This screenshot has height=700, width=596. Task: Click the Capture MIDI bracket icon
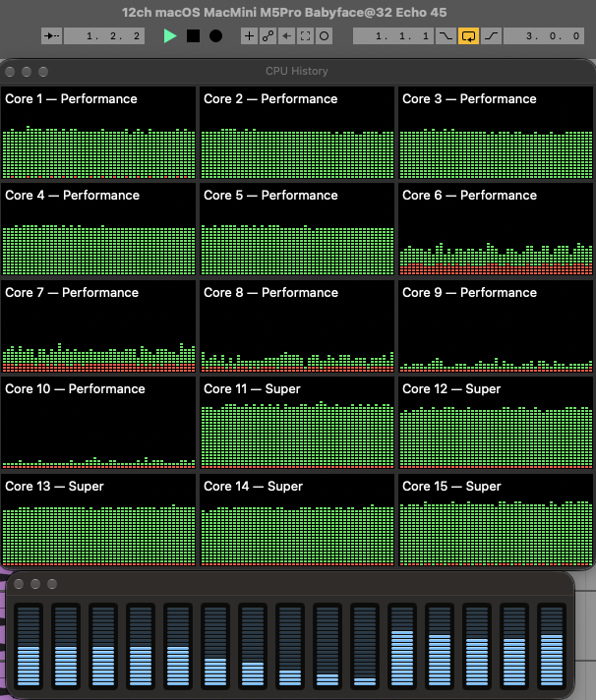(305, 36)
